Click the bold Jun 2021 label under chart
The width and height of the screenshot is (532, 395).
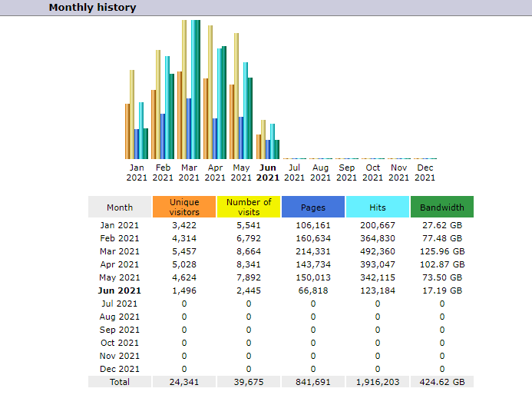click(x=268, y=172)
